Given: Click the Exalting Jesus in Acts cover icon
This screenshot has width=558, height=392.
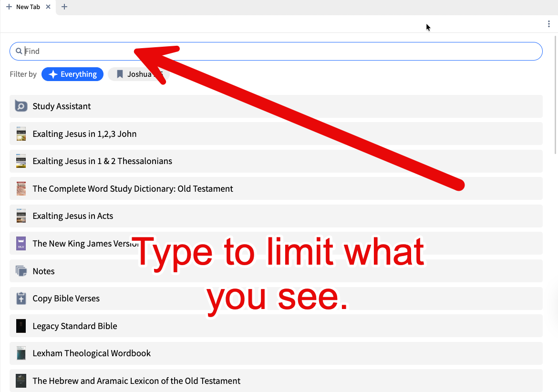Looking at the screenshot, I should click(x=21, y=216).
